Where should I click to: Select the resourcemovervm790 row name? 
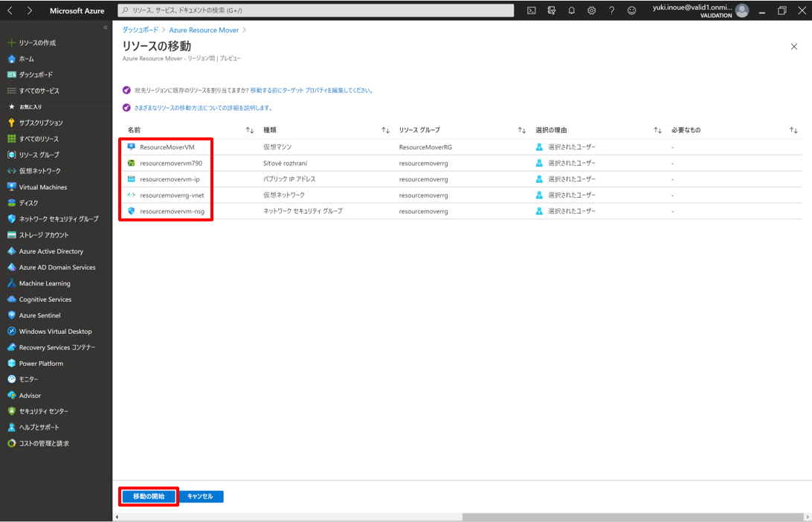point(171,163)
